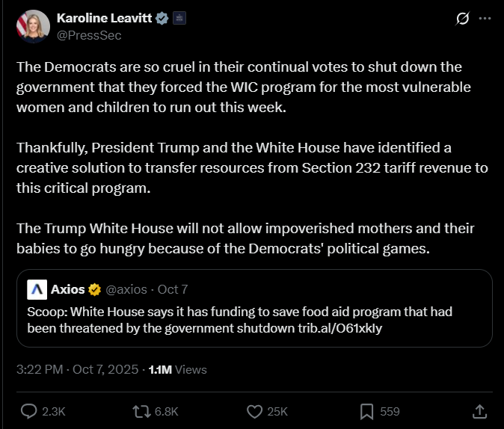Click the Grok circle-slash icon

tap(462, 19)
